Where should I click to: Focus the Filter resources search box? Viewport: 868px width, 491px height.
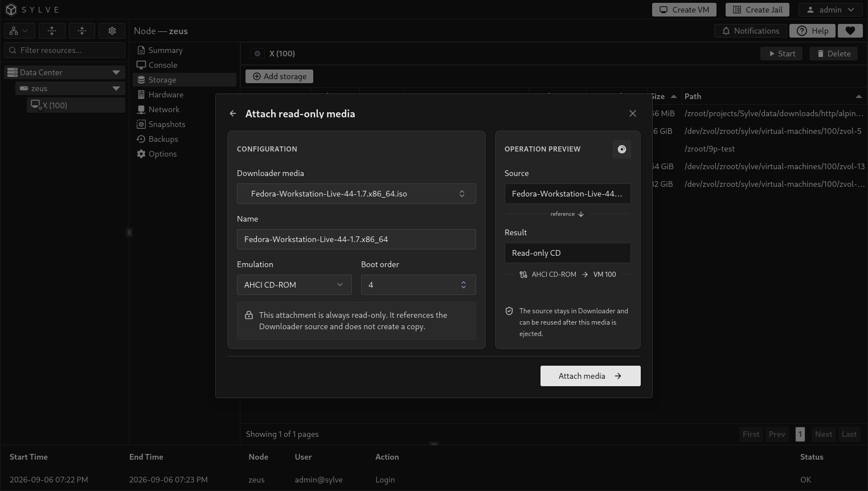pos(65,50)
